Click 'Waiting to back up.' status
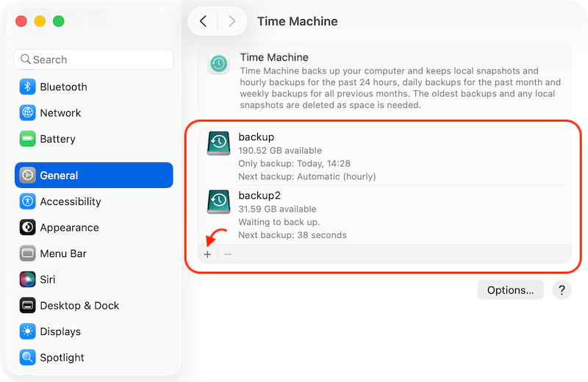This screenshot has height=382, width=588. click(279, 222)
